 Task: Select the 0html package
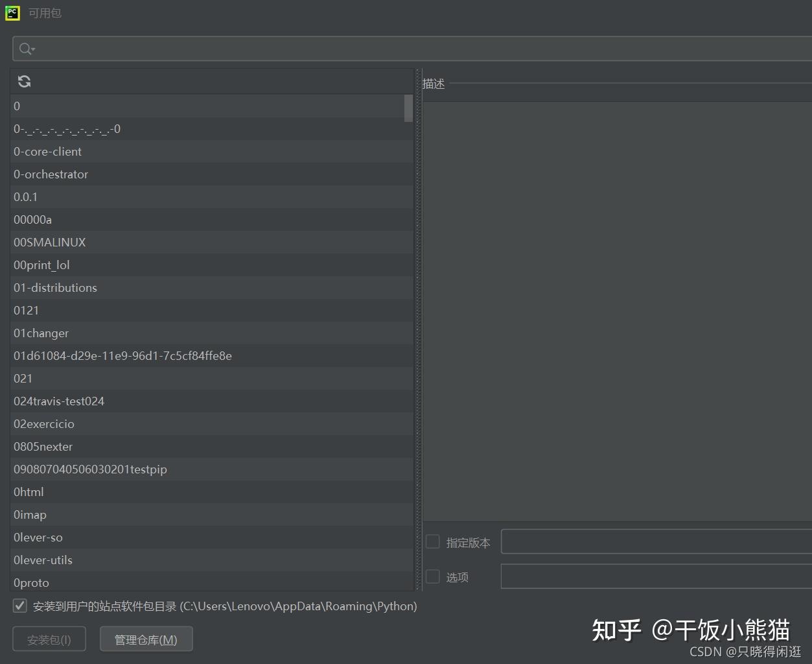[29, 492]
